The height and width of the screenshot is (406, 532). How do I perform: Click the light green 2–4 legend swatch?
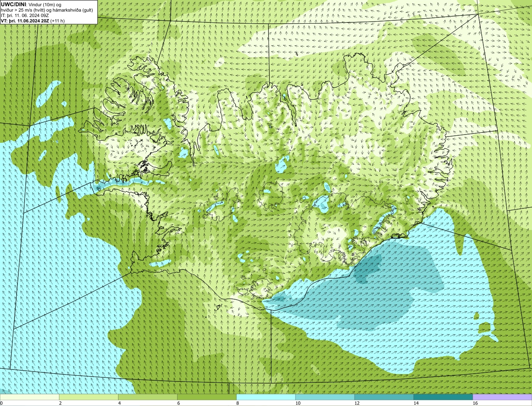tap(89, 397)
